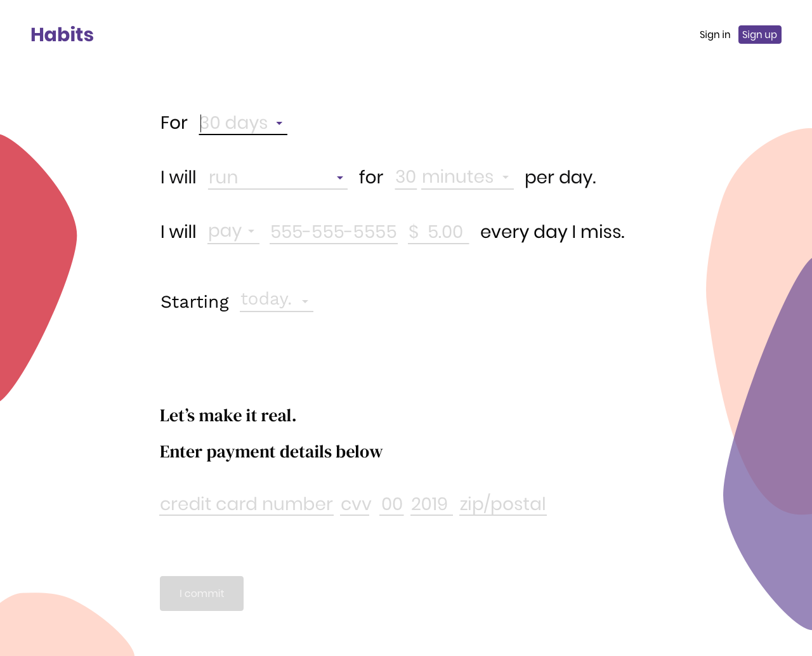Click the arrow icon in the run field

[x=340, y=178]
